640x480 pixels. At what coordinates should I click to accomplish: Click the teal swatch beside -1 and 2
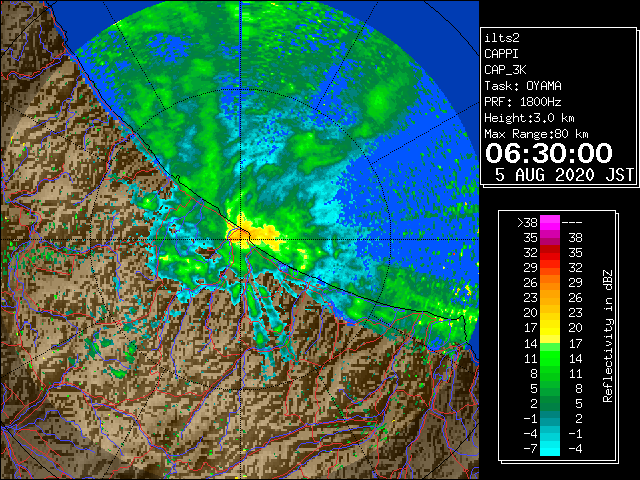[550, 418]
